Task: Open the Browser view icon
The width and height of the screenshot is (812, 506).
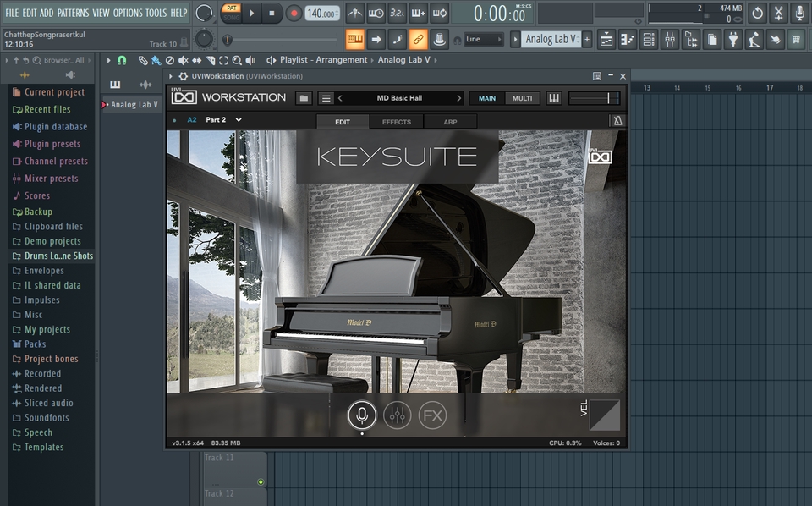Action: point(691,40)
